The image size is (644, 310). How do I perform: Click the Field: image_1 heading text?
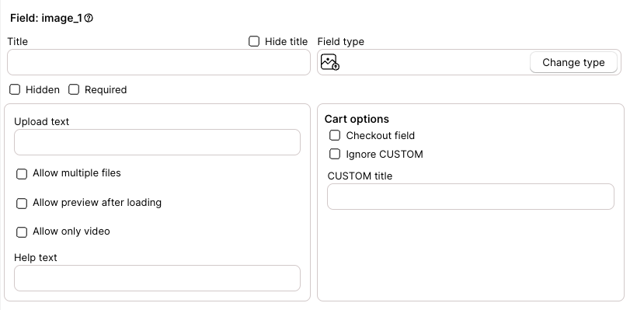46,18
